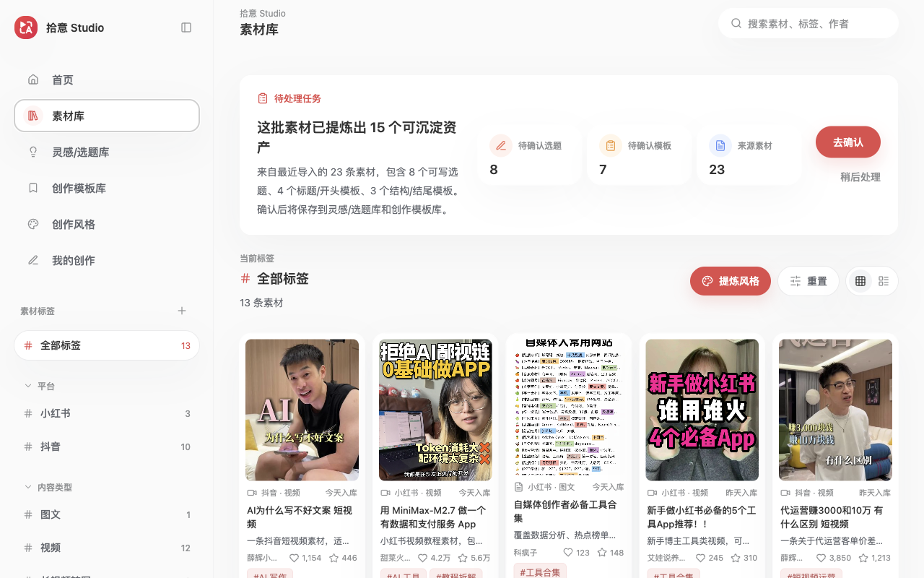The height and width of the screenshot is (578, 924).
Task: Open the 新手做小红书 4个必备App thumbnail
Action: pyautogui.click(x=702, y=410)
